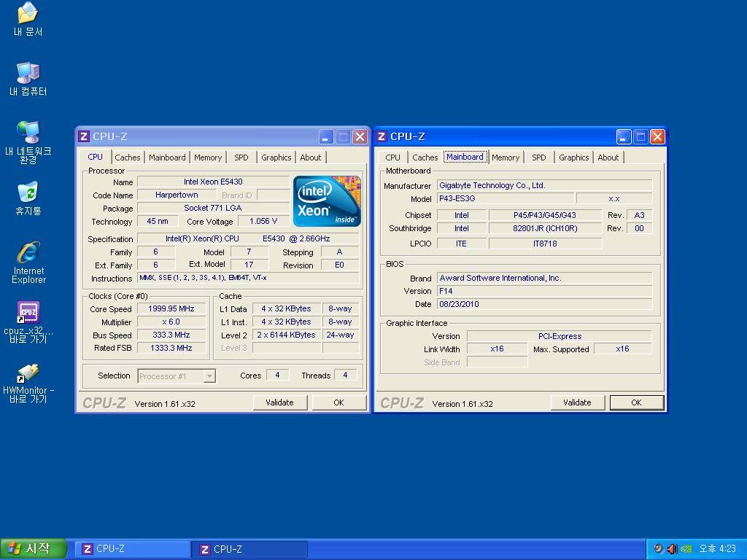
Task: Open Graphics tab in right CPU-Z window
Action: 574,157
